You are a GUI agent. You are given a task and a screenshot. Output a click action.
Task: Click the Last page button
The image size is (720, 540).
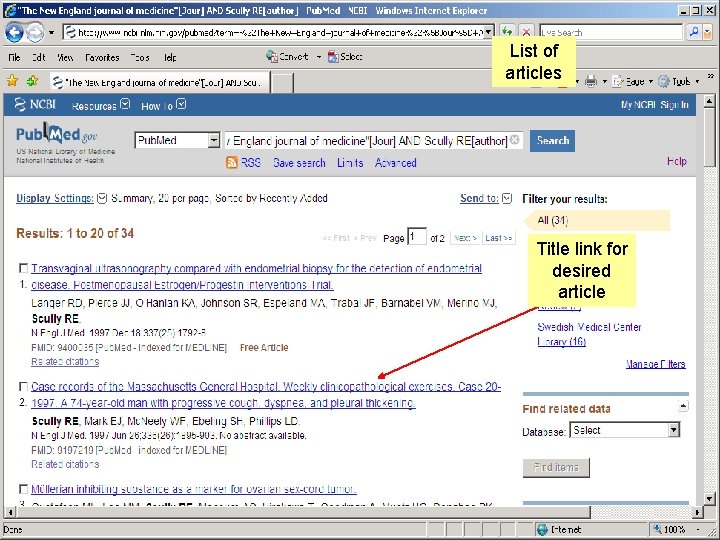pyautogui.click(x=499, y=238)
